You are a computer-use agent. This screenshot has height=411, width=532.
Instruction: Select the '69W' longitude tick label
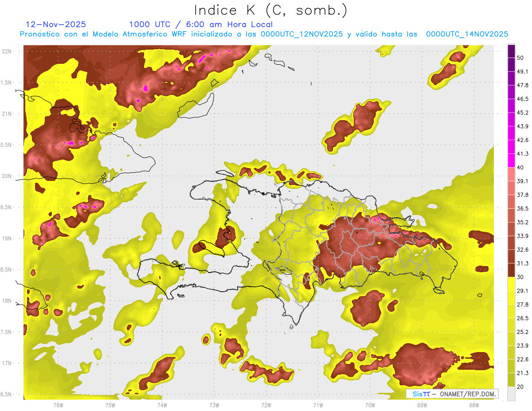point(422,405)
